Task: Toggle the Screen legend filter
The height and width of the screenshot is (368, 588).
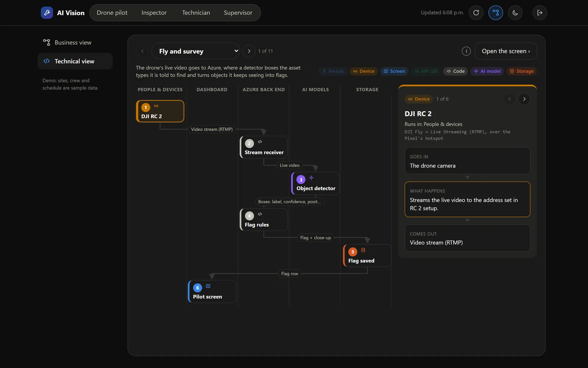Action: click(394, 71)
